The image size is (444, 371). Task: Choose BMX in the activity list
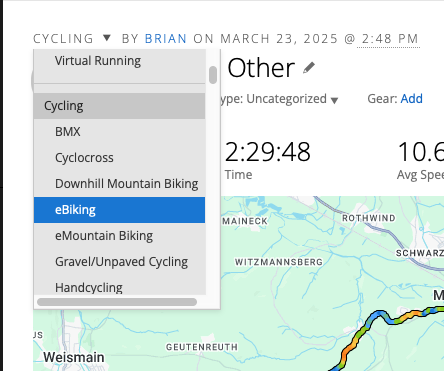119,132
